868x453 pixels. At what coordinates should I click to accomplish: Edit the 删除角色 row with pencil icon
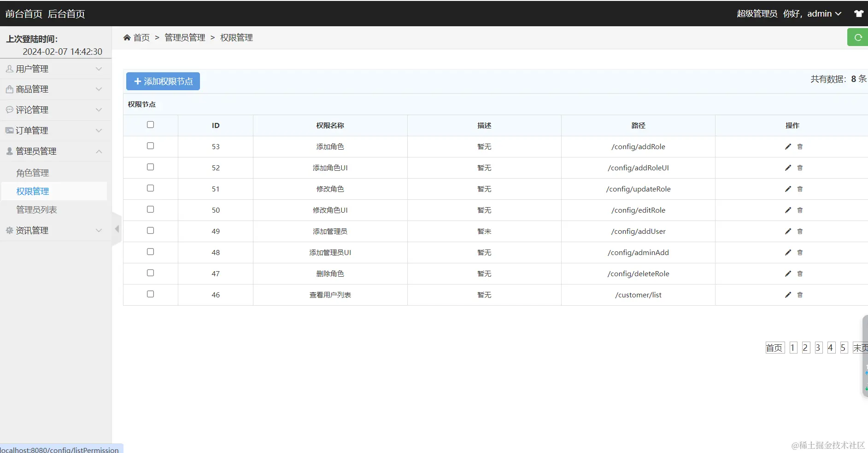pos(788,273)
